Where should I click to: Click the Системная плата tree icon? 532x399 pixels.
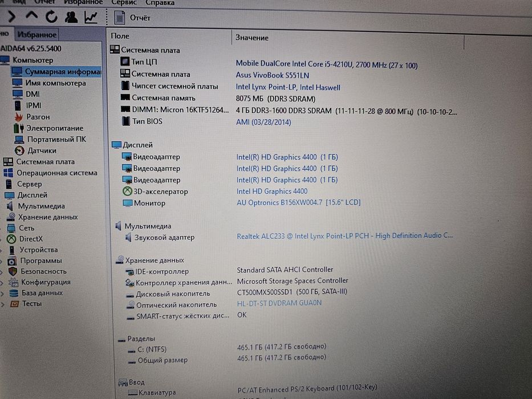[8, 162]
